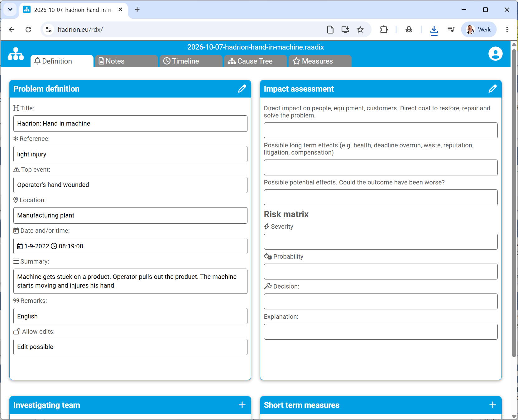Edit the Problem definition with the pencil icon
This screenshot has width=518, height=420.
[x=242, y=89]
